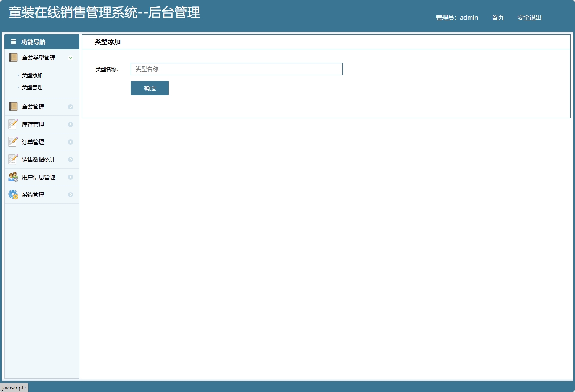This screenshot has height=392, width=575.
Task: Click the 系统管理 gear icon
Action: [12, 194]
